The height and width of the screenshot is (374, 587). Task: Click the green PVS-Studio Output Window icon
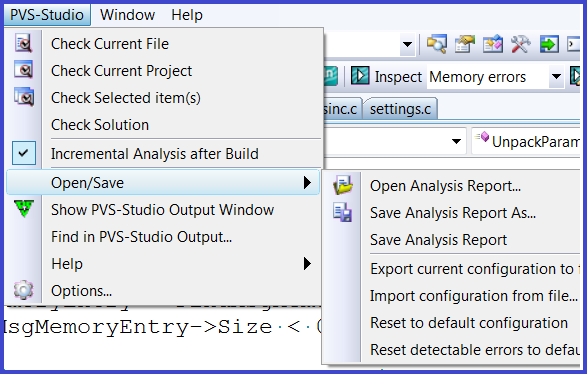[24, 208]
